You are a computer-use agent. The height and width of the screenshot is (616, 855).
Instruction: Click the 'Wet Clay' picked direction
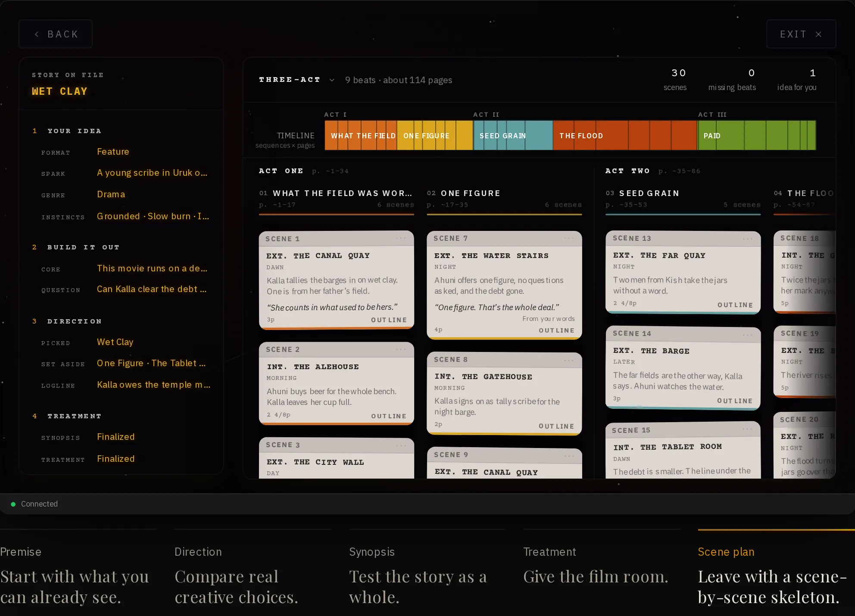[115, 342]
